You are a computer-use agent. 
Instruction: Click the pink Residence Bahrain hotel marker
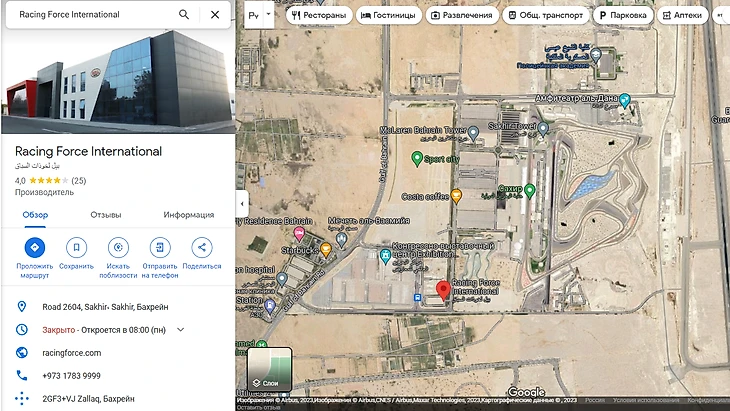click(299, 233)
